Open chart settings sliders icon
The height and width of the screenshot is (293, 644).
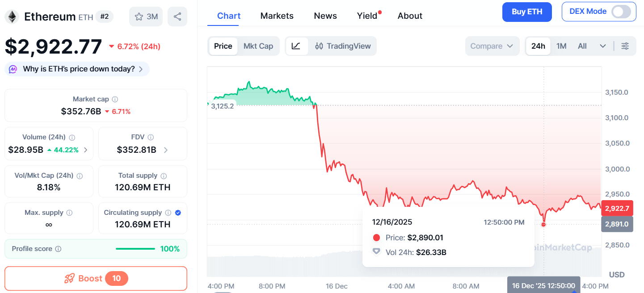tap(625, 46)
